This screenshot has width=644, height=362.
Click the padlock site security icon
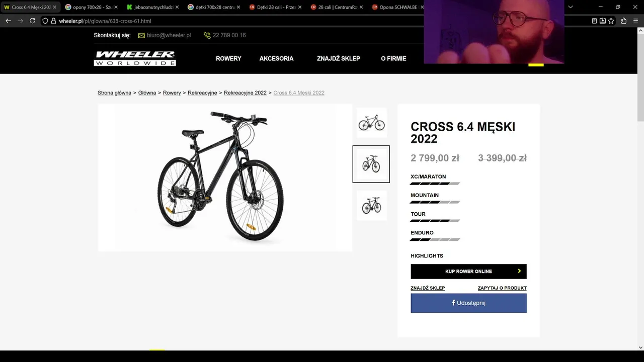pos(53,21)
